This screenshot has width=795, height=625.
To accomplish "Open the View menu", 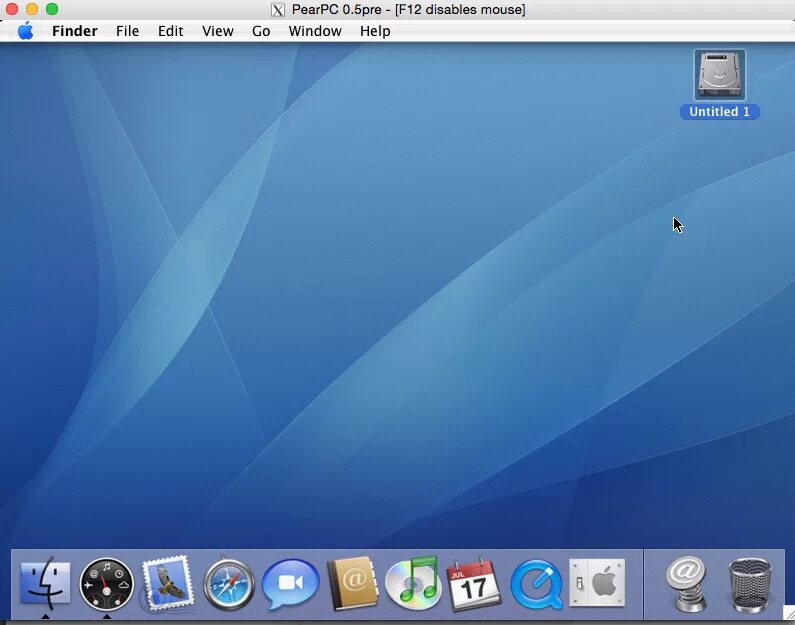I will tap(218, 31).
